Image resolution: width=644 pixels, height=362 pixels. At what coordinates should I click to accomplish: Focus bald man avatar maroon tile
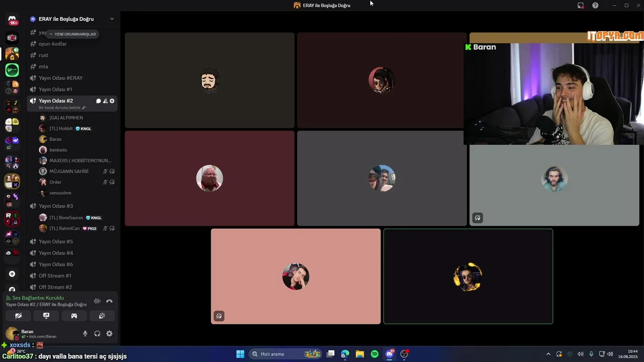pyautogui.click(x=209, y=178)
